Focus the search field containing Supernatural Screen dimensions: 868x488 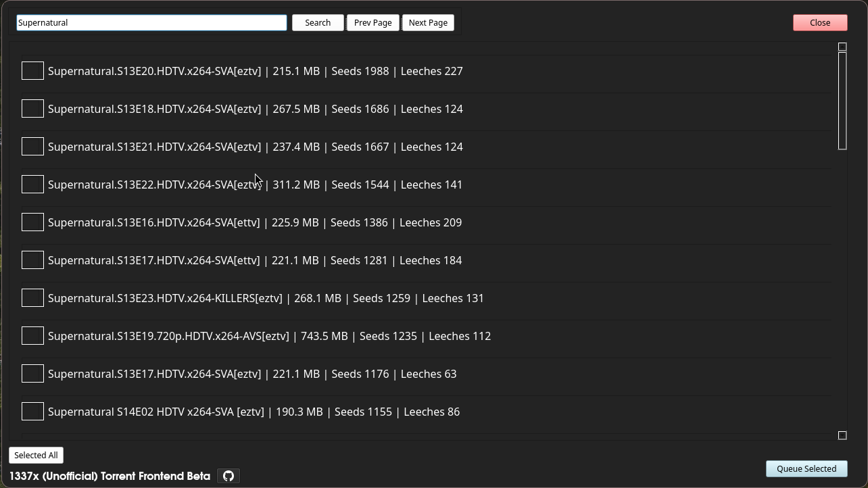151,22
